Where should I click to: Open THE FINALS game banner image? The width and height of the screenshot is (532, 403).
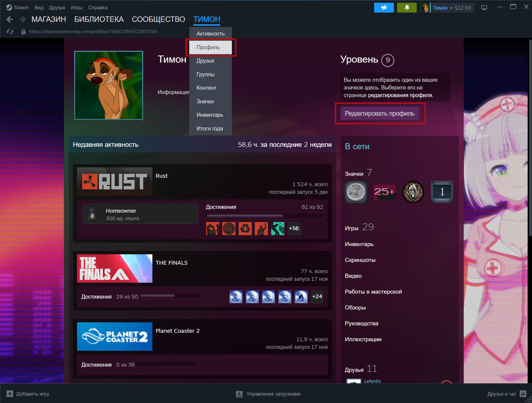click(x=115, y=269)
